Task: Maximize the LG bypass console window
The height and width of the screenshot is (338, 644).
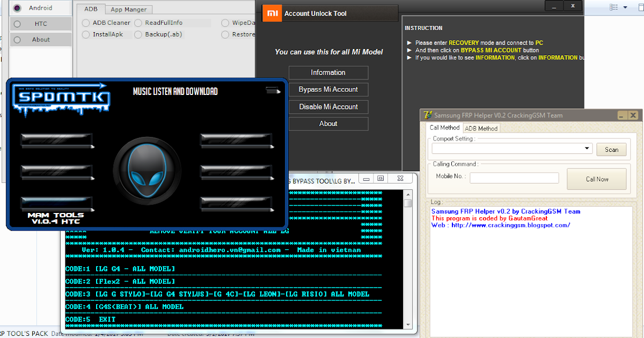Action: pyautogui.click(x=380, y=179)
